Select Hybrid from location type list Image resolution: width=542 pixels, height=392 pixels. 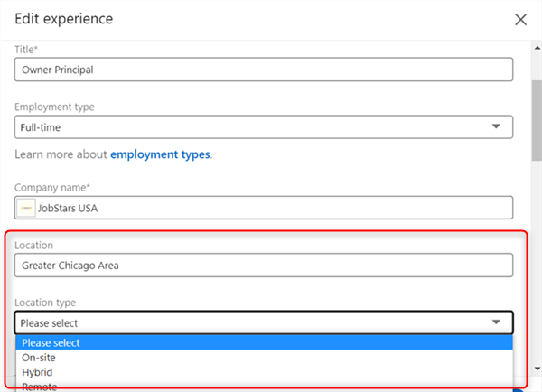[39, 372]
